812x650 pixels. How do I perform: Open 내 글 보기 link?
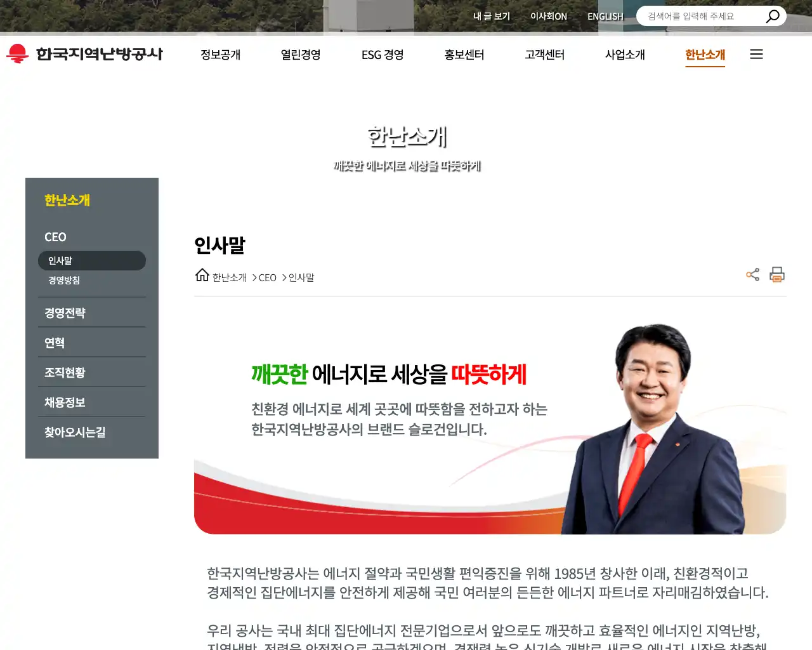pyautogui.click(x=492, y=17)
